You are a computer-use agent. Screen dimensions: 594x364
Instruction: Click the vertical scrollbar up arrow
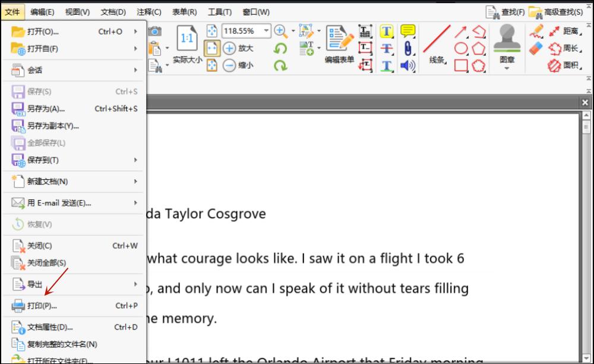(586, 115)
